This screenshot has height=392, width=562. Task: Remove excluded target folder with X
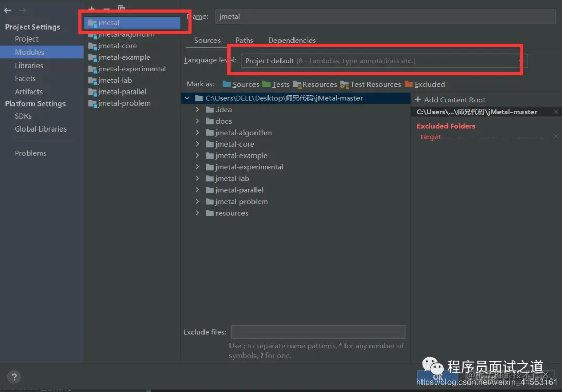[556, 136]
